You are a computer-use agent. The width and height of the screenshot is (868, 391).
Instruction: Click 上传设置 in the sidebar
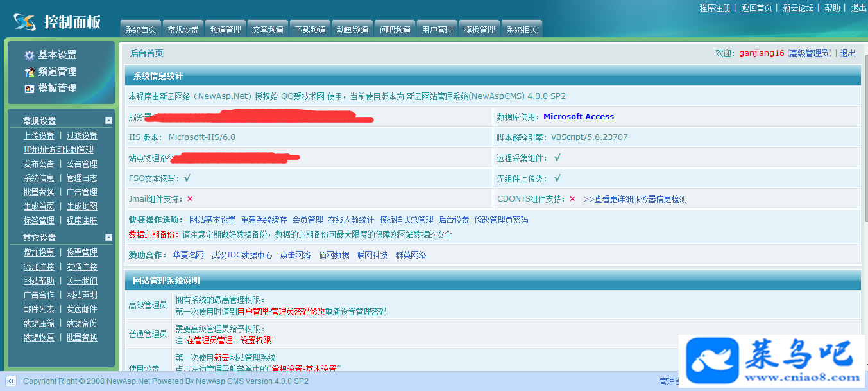coord(39,135)
